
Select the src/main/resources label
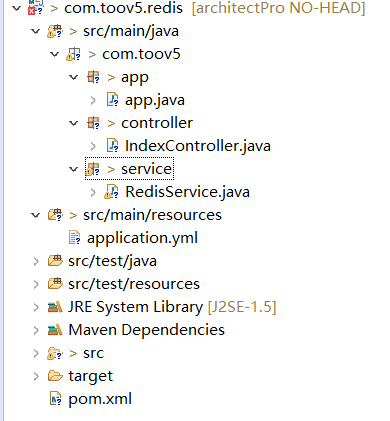click(x=152, y=215)
